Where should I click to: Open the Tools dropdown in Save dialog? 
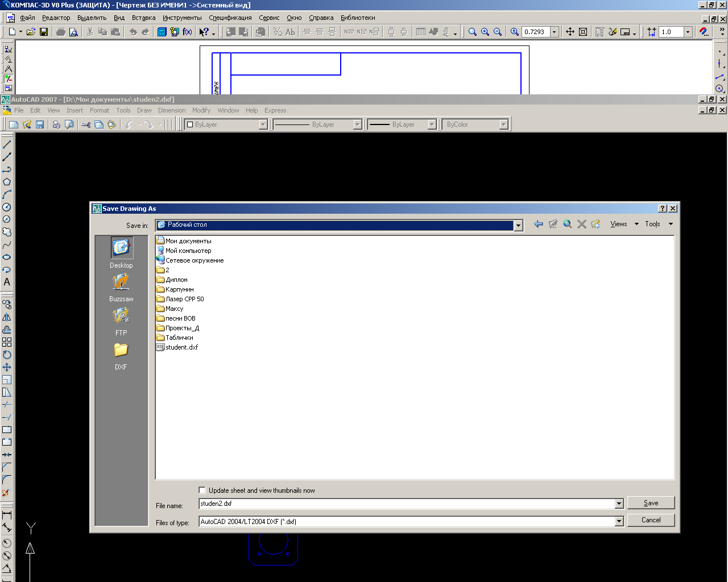click(x=659, y=224)
